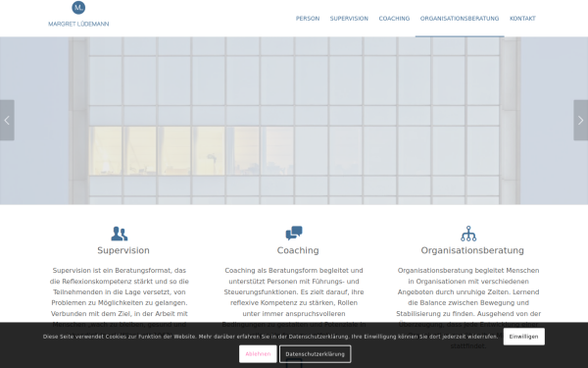Image resolution: width=588 pixels, height=368 pixels.
Task: Open the Datenschutzerklärung button
Action: pyautogui.click(x=315, y=354)
